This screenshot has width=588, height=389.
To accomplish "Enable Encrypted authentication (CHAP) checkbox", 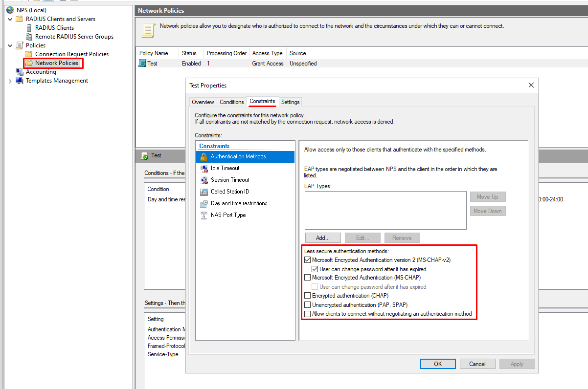I will (x=308, y=296).
